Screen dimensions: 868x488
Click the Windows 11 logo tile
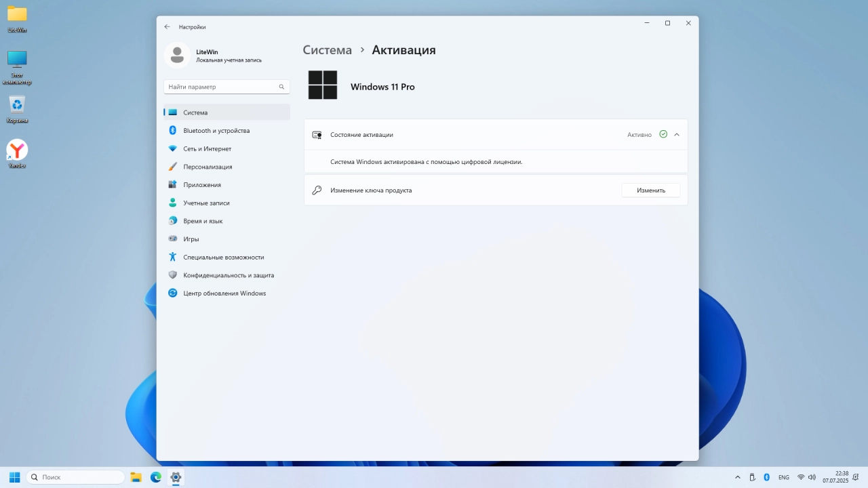point(323,85)
